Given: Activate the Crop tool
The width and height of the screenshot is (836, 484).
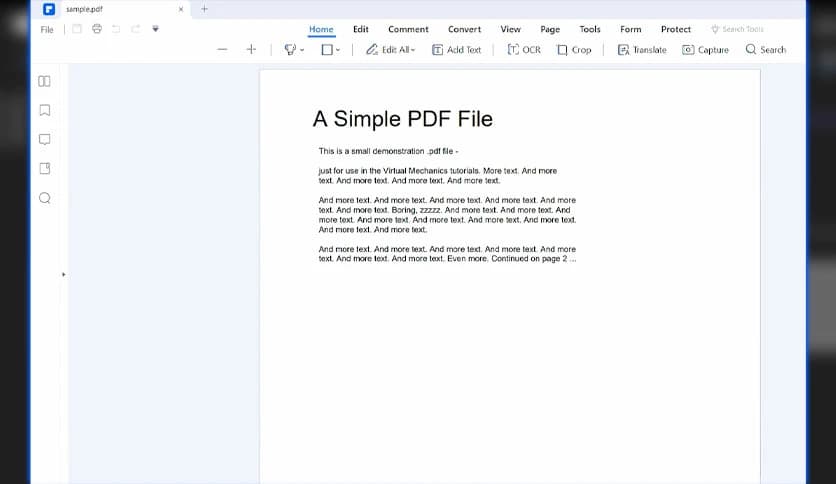Looking at the screenshot, I should [x=574, y=50].
